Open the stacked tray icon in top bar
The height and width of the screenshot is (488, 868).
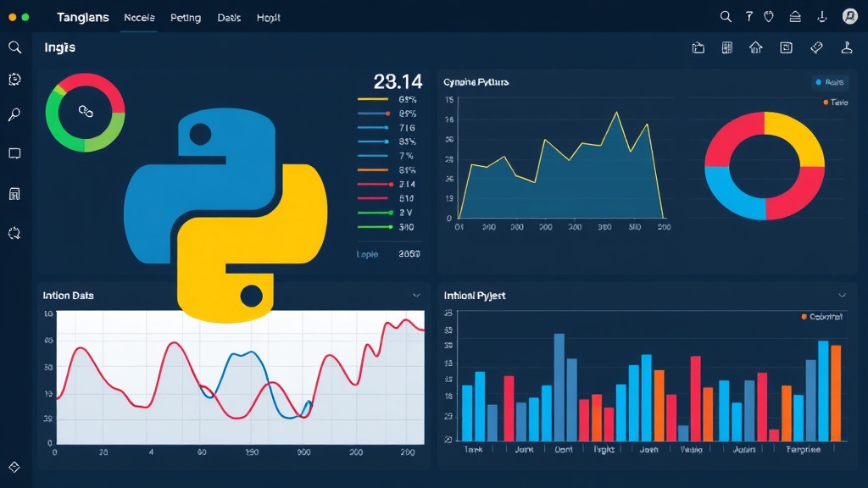click(x=795, y=17)
